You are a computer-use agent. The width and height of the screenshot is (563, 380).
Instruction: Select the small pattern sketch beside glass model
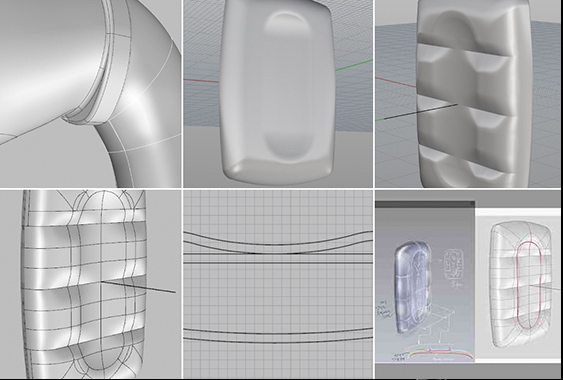pyautogui.click(x=453, y=263)
